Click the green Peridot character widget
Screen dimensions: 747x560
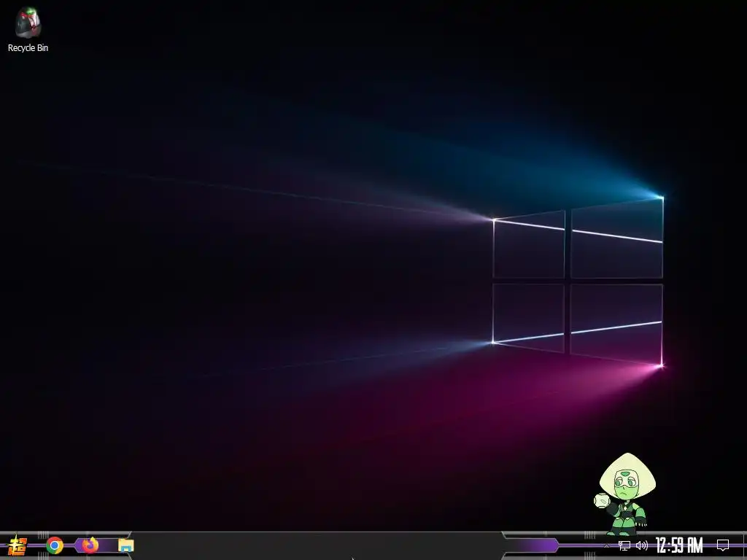pyautogui.click(x=625, y=494)
